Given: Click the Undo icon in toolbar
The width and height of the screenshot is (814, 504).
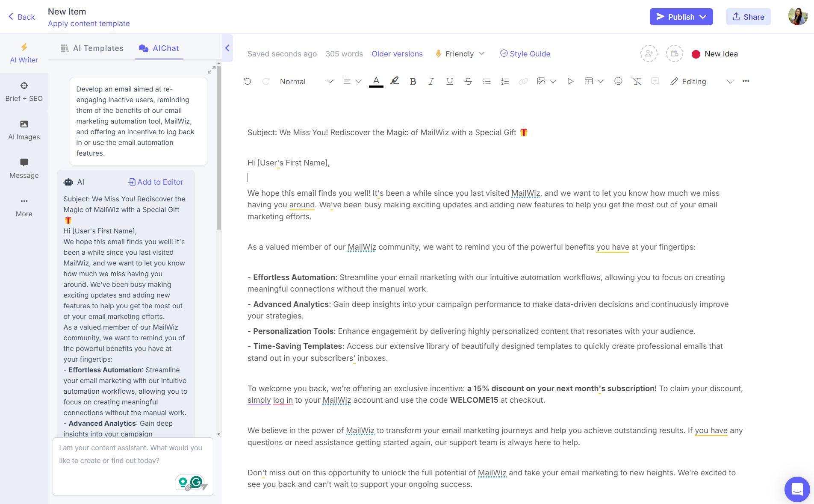Looking at the screenshot, I should [248, 81].
